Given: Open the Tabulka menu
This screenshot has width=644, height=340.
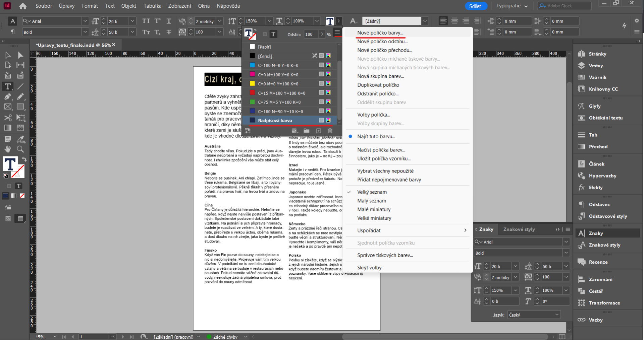Looking at the screenshot, I should tap(152, 6).
